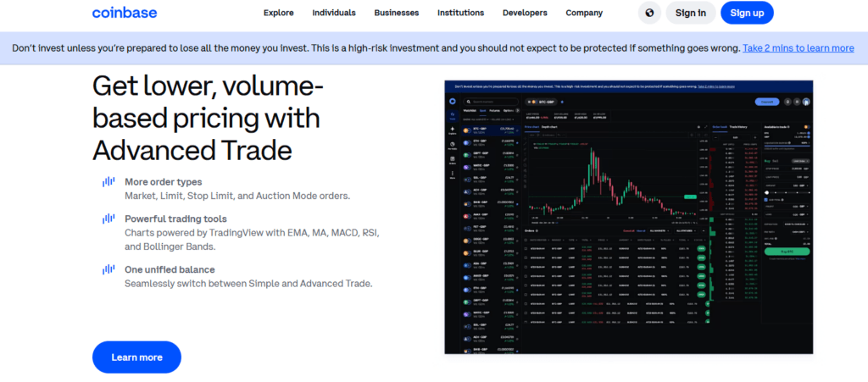Open the apps grid icon in the preview
Screen dimensions: 868x382
tap(797, 102)
